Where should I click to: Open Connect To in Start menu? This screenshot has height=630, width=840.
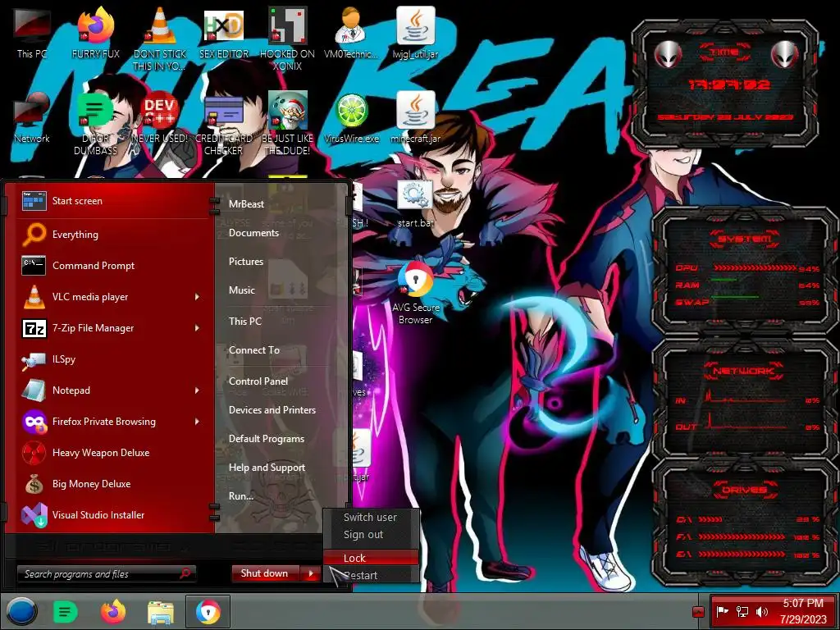pyautogui.click(x=254, y=350)
